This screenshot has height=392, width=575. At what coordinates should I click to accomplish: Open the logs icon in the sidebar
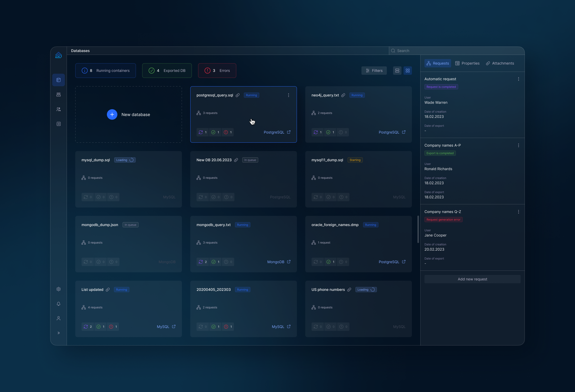coord(59,124)
